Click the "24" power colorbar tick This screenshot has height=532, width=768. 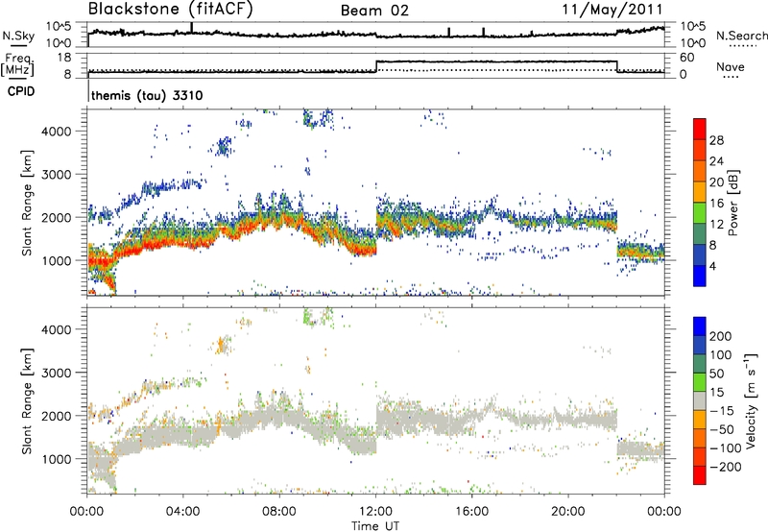tap(716, 161)
